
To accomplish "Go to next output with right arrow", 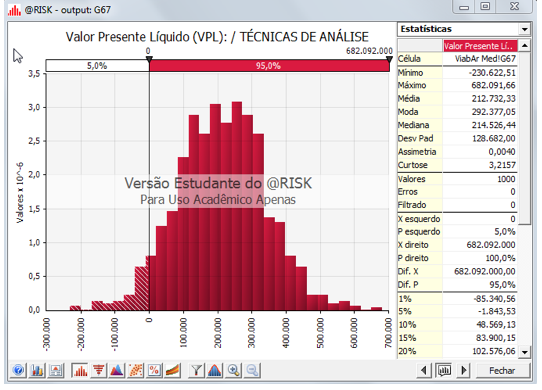I will 464,371.
